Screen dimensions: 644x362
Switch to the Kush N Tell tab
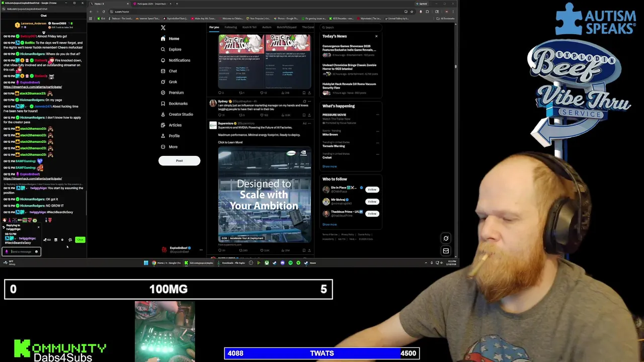pos(249,27)
